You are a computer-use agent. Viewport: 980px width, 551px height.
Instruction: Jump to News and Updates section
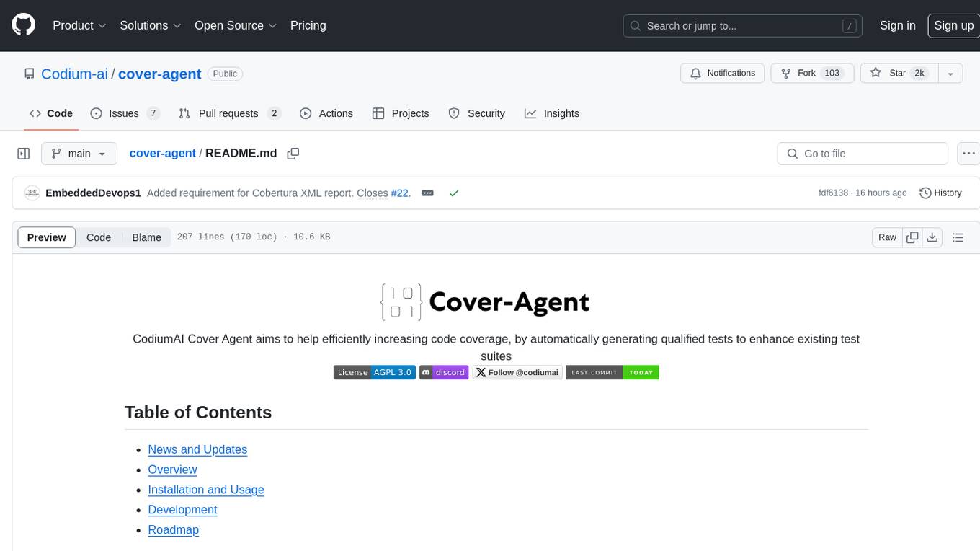tap(197, 449)
